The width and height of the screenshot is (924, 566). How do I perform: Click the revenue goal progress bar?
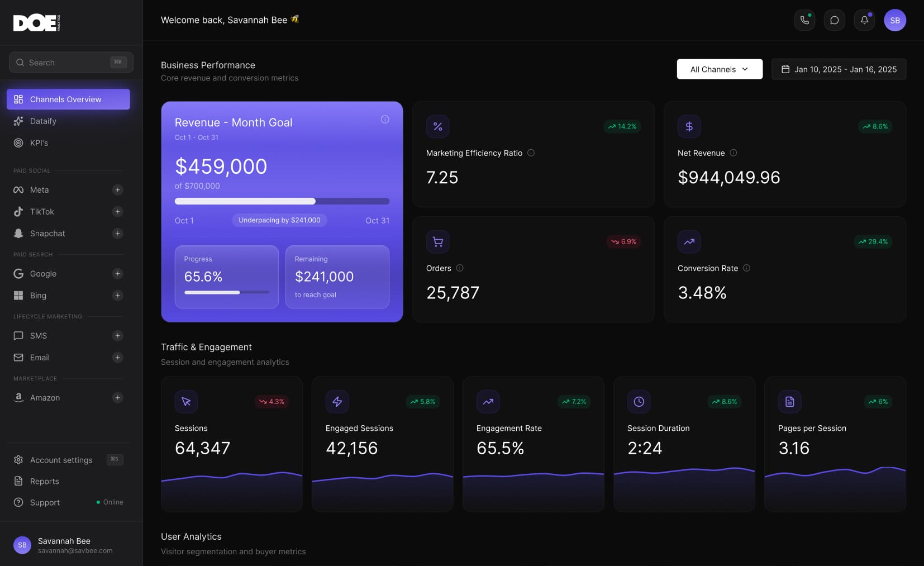[282, 201]
